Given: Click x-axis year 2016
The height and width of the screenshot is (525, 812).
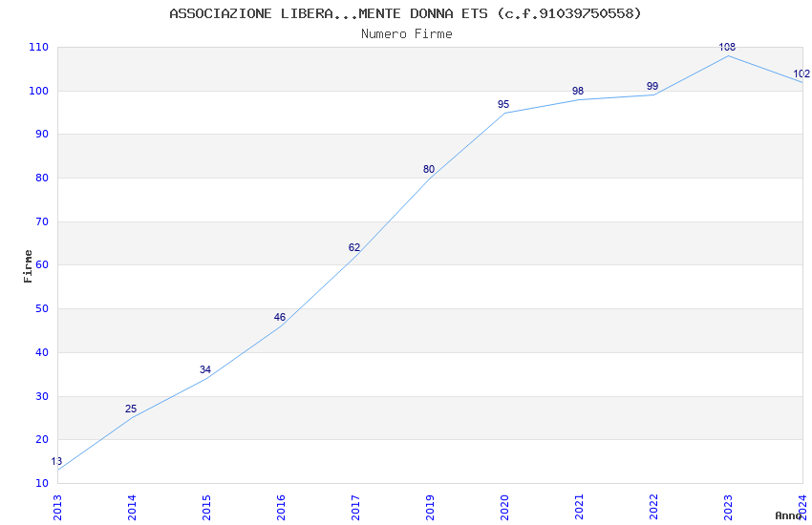Looking at the screenshot, I should pos(281,508).
